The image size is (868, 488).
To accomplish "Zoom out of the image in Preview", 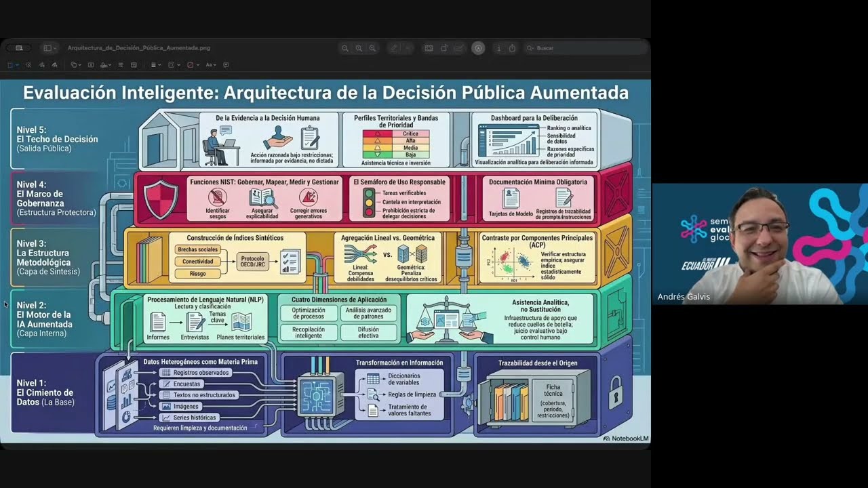I will (345, 48).
